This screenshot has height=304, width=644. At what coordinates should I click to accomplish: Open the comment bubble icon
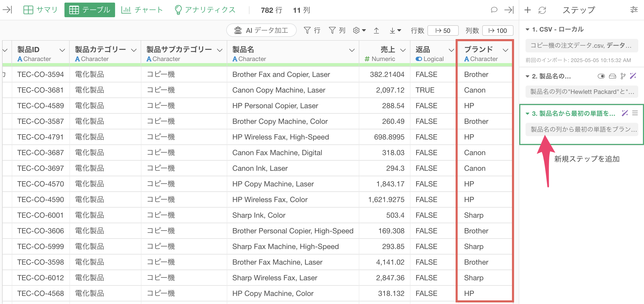coord(494,10)
